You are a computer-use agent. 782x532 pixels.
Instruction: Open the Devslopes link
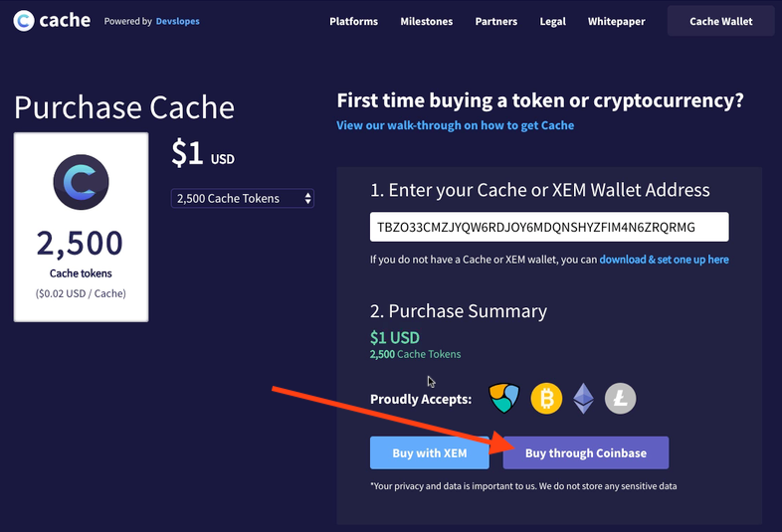coord(177,21)
